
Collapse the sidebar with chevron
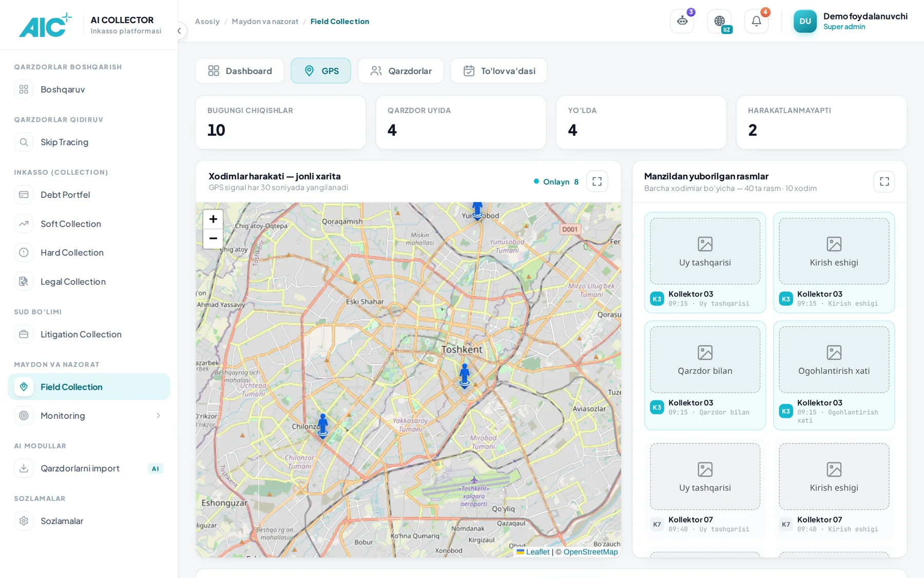pos(179,31)
